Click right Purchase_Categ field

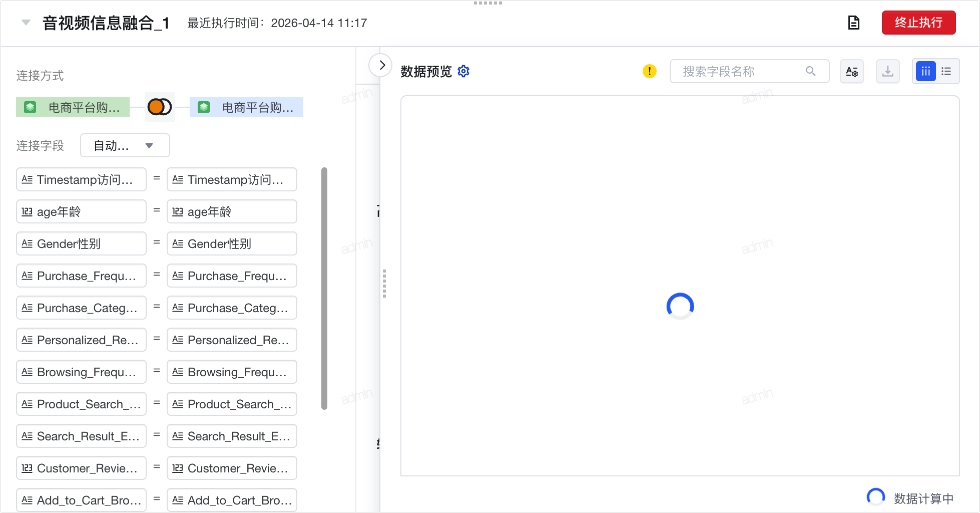pos(232,308)
